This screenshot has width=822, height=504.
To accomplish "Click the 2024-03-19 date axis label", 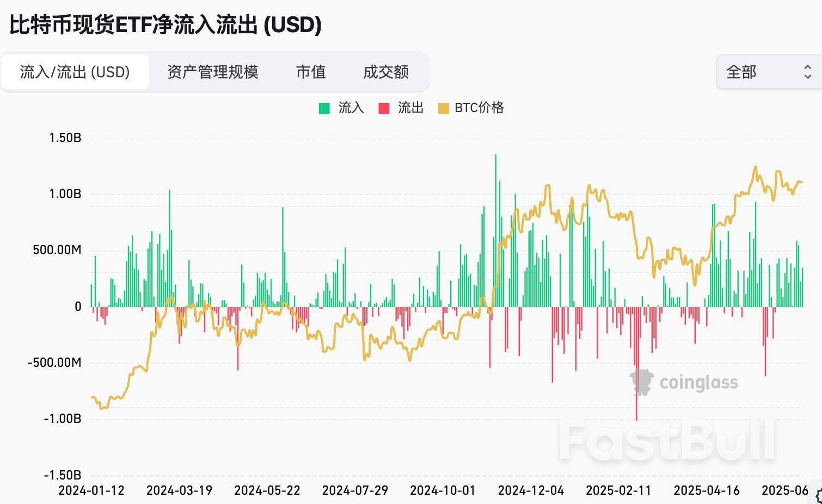I will 179,490.
